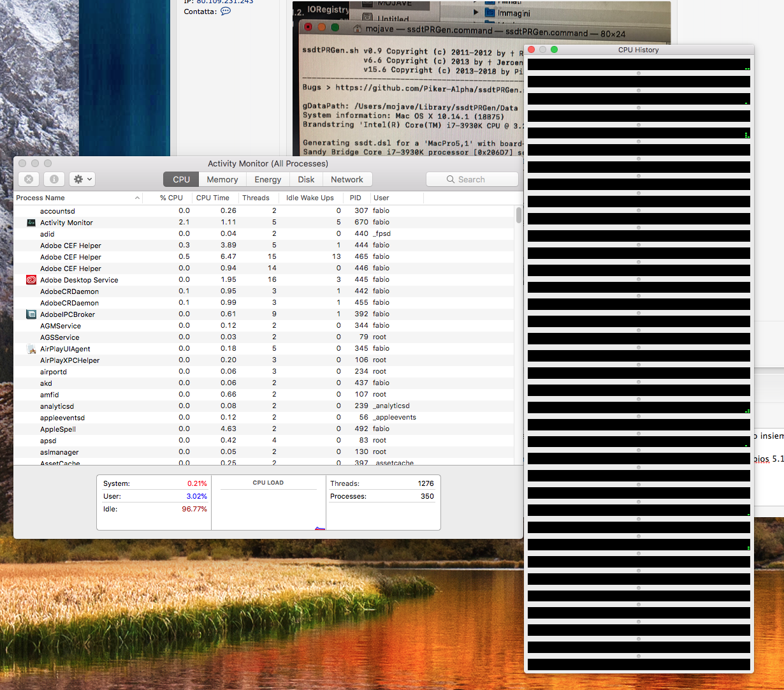Open the process Inspect info icon
The image size is (784, 690).
tap(54, 179)
